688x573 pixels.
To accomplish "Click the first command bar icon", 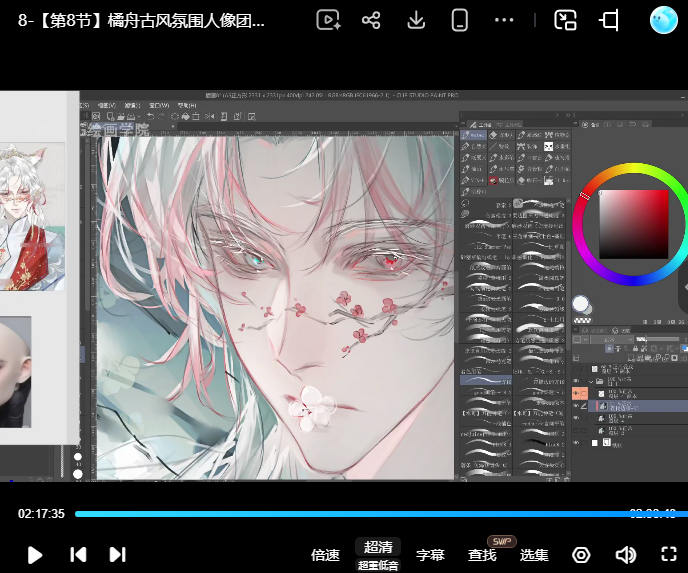I will pyautogui.click(x=96, y=116).
